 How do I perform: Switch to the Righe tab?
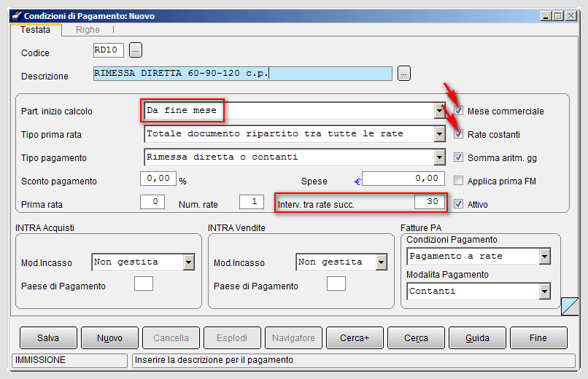tap(88, 30)
